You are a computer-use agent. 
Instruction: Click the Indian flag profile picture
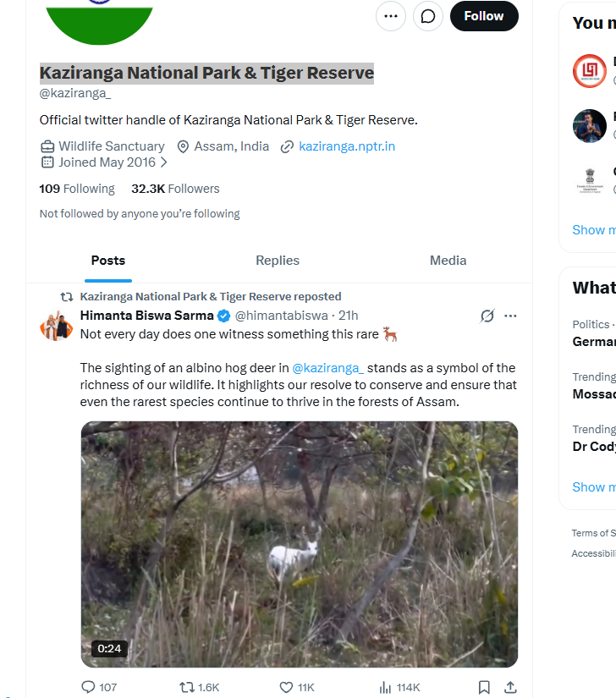[x=99, y=20]
